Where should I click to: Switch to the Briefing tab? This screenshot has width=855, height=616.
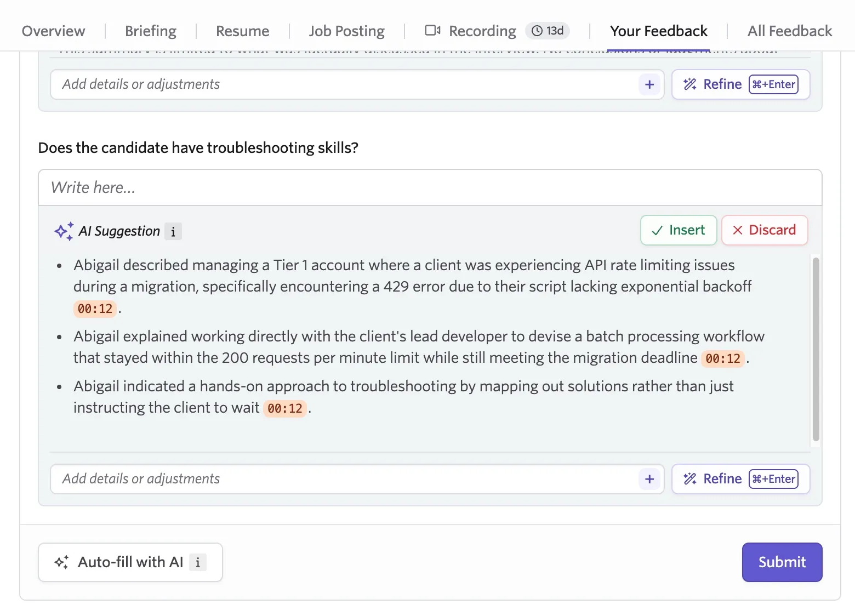tap(151, 31)
